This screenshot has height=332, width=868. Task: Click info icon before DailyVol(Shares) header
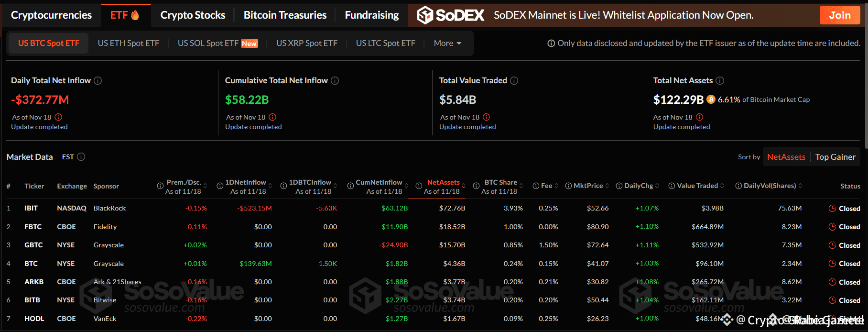tap(738, 186)
